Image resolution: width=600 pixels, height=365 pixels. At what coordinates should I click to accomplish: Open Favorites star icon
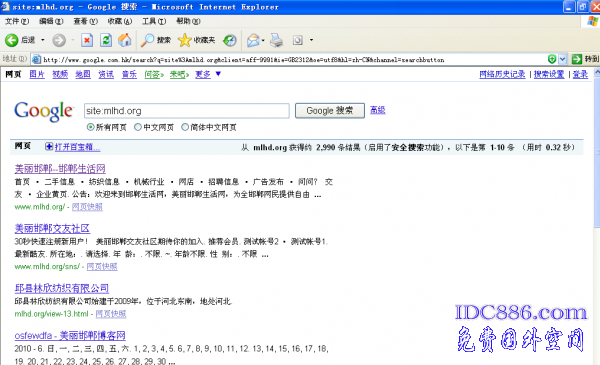(x=184, y=40)
